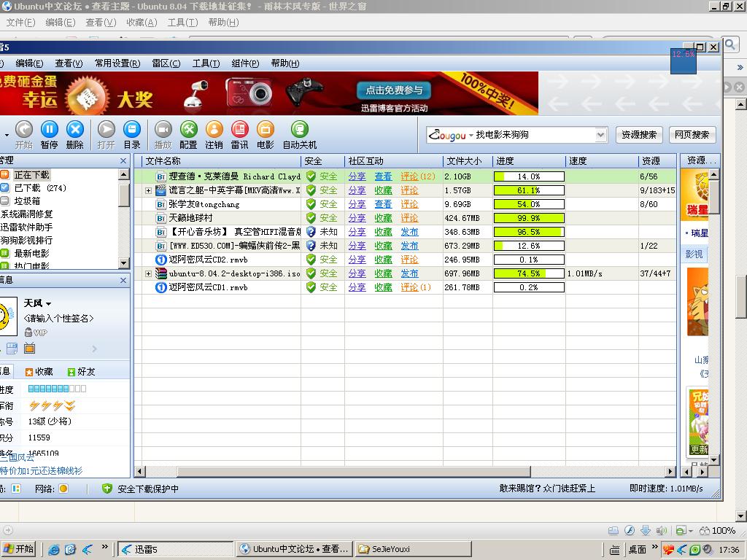747x560 pixels.
Task: Open the Gougou search dropdown arrow
Action: point(601,135)
